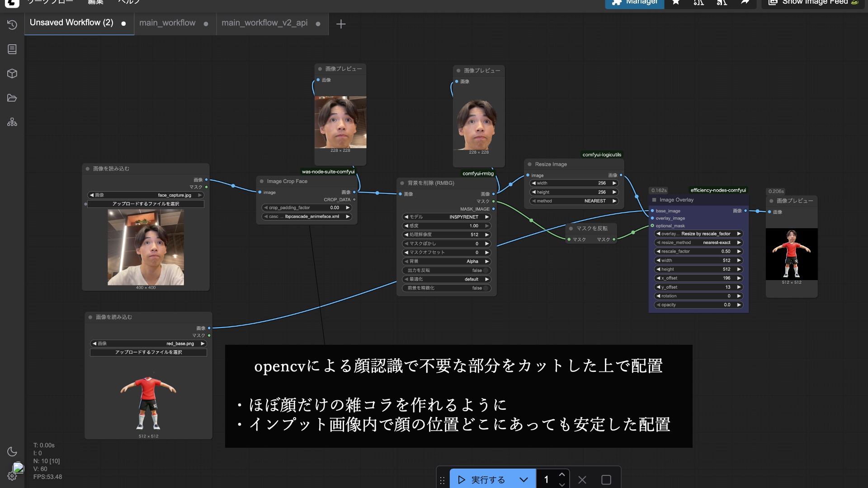Open settings gear icon in sidebar
The image size is (868, 488).
12,476
